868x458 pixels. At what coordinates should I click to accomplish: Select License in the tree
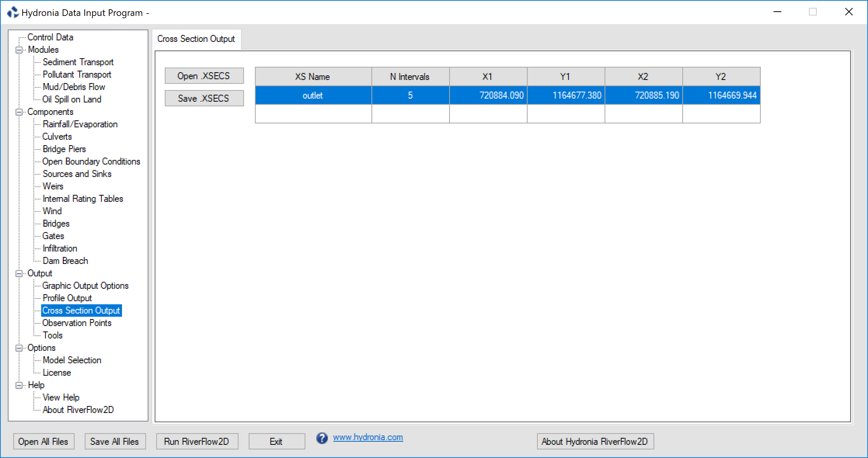click(x=57, y=373)
